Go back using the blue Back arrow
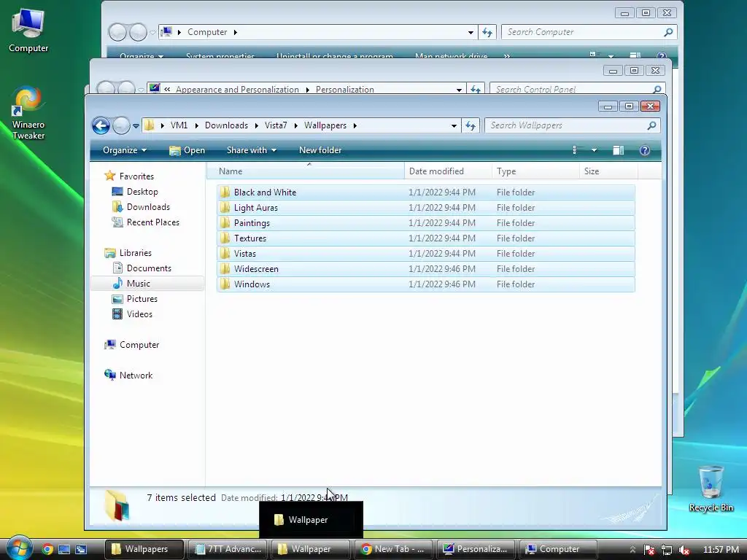This screenshot has width=747, height=560. point(101,125)
